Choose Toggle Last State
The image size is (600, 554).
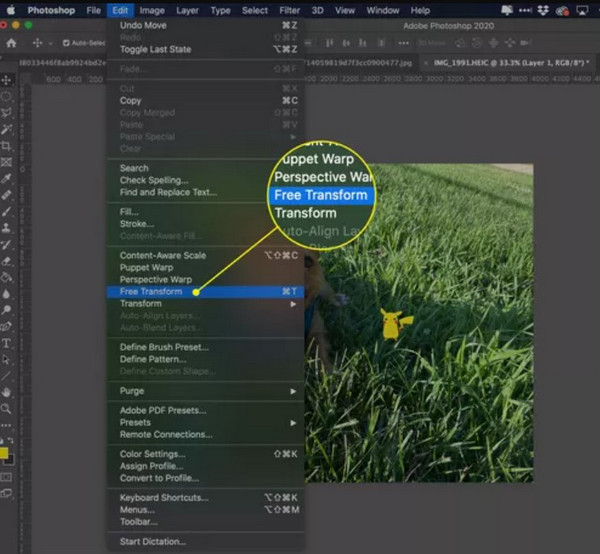(206, 49)
